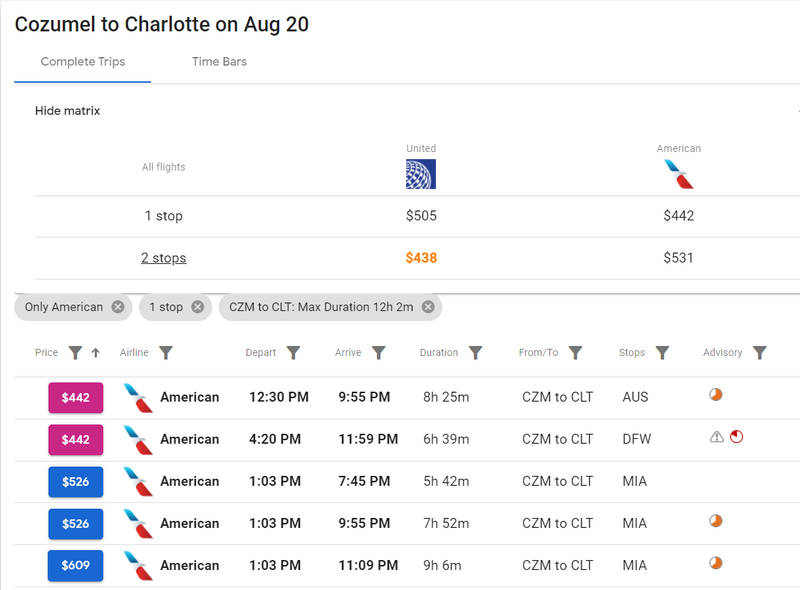Screen dimensions: 800x590
Task: Open the Depart column filter icon
Action: click(x=293, y=353)
